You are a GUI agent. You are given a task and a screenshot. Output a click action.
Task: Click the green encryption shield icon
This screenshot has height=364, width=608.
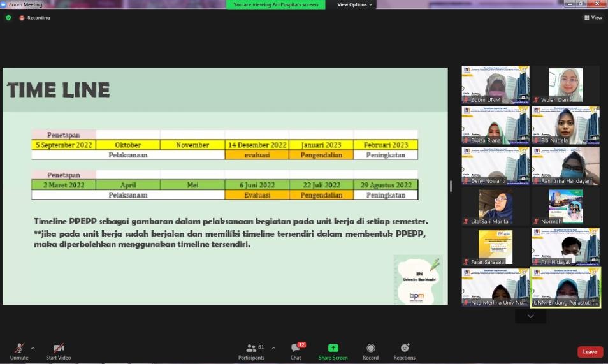click(x=8, y=18)
